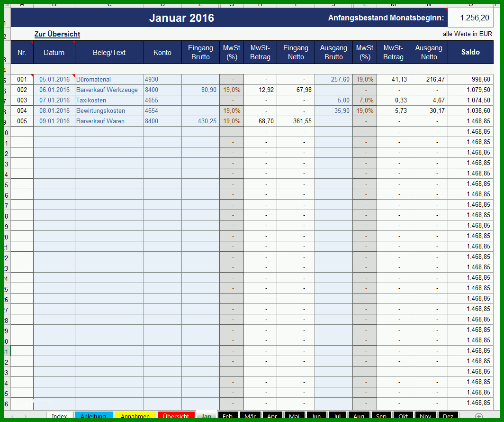Image resolution: width=504 pixels, height=422 pixels.
Task: Select the 'Taxikosten' cell
Action: tap(109, 101)
